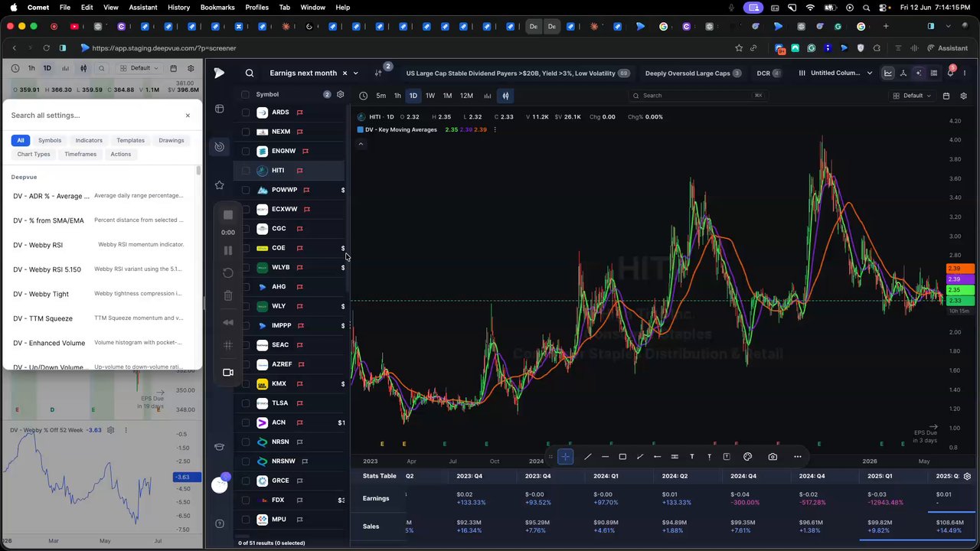The height and width of the screenshot is (551, 980).
Task: Open the watchlist star icon in sidebar
Action: point(220,184)
